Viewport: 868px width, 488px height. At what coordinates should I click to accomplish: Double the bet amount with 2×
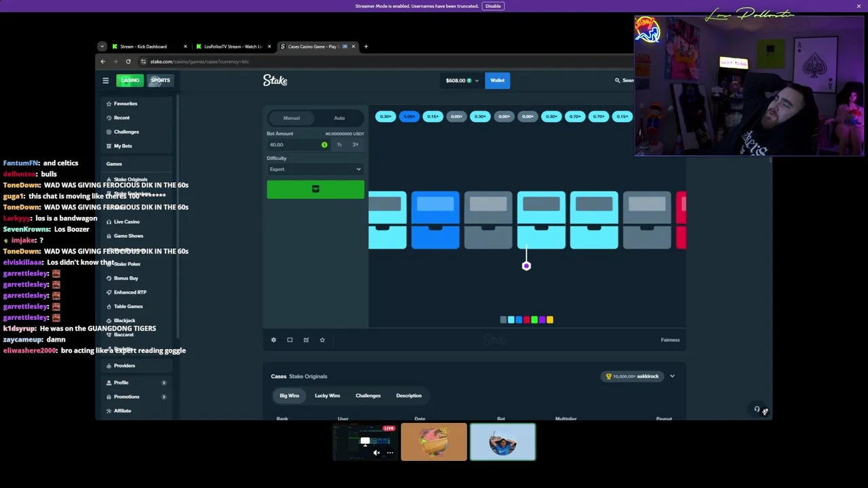tap(355, 145)
